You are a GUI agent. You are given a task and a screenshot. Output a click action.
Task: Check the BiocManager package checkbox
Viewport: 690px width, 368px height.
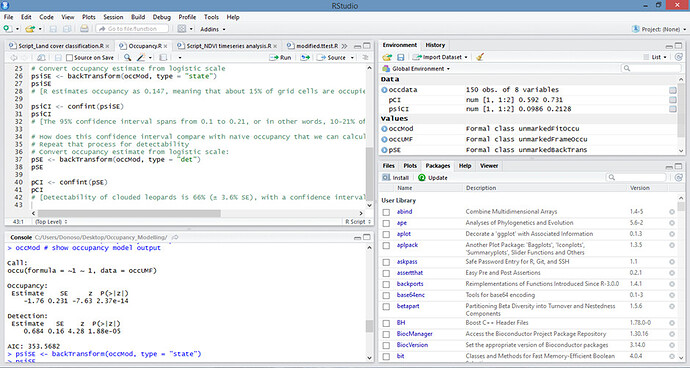coord(386,334)
